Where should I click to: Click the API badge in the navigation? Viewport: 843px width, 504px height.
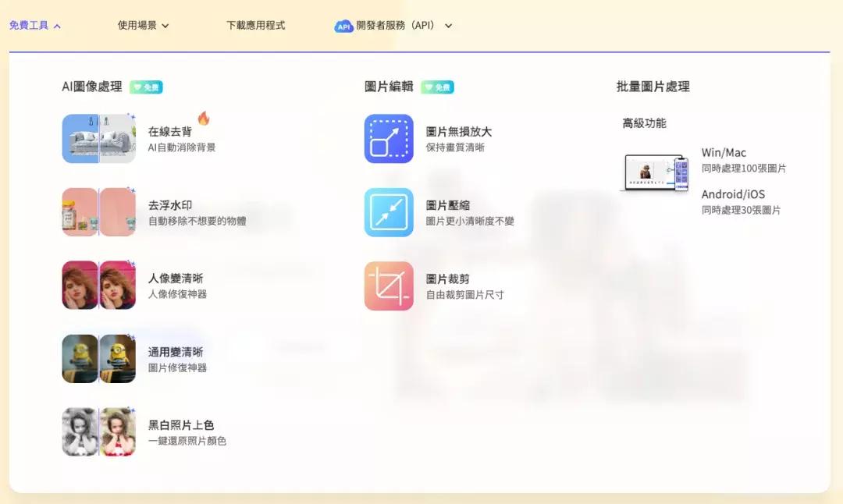(343, 25)
